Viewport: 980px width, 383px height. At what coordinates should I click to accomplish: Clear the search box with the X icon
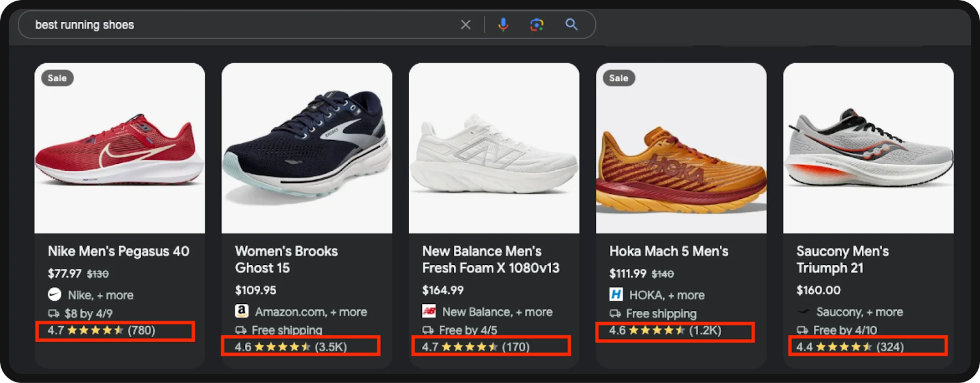(466, 24)
